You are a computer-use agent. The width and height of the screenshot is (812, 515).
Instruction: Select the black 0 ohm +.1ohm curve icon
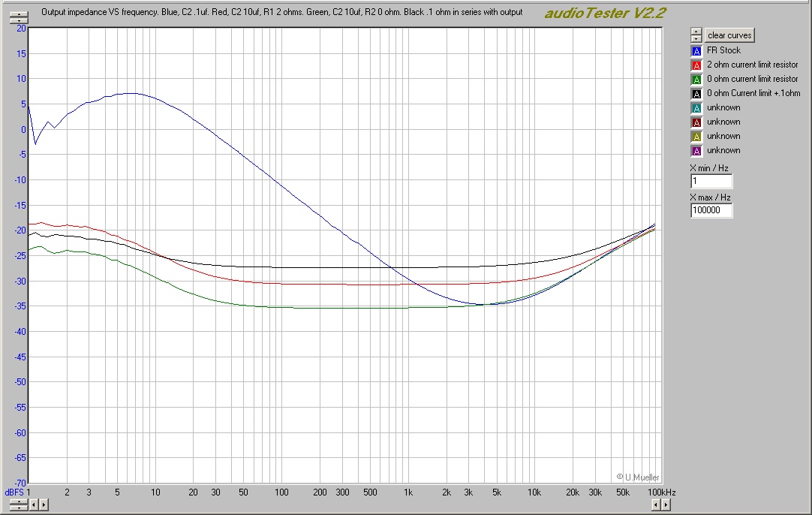coord(696,93)
